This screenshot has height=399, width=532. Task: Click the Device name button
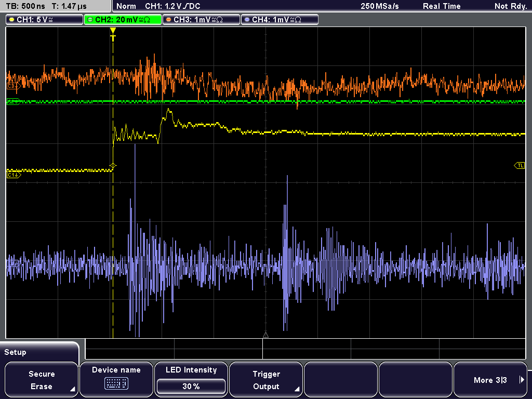click(116, 380)
